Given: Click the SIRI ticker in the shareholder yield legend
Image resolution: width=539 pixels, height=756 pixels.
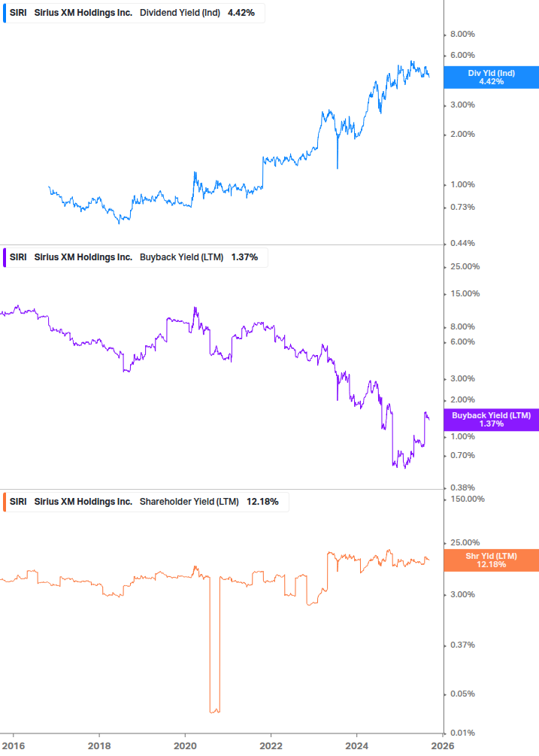Looking at the screenshot, I should point(18,502).
